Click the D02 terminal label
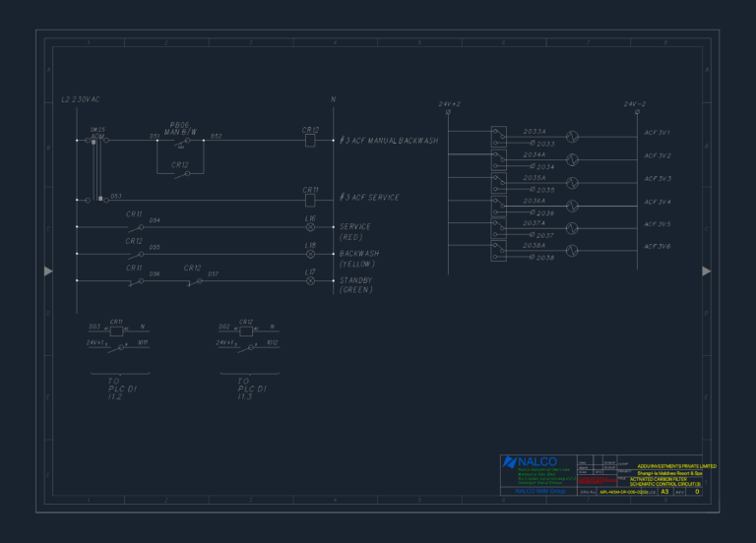 pos(224,327)
